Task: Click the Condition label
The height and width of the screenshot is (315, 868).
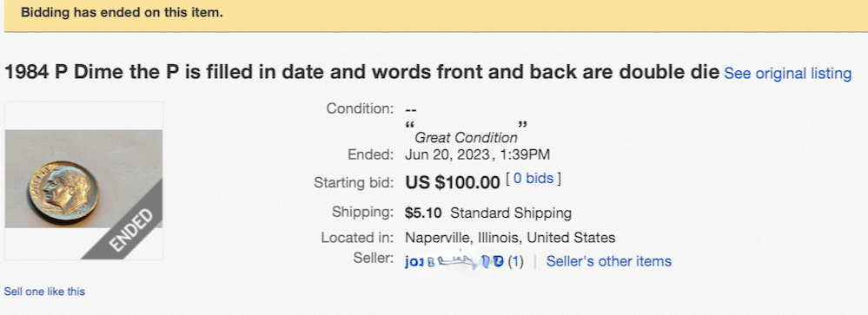Action: 360,108
